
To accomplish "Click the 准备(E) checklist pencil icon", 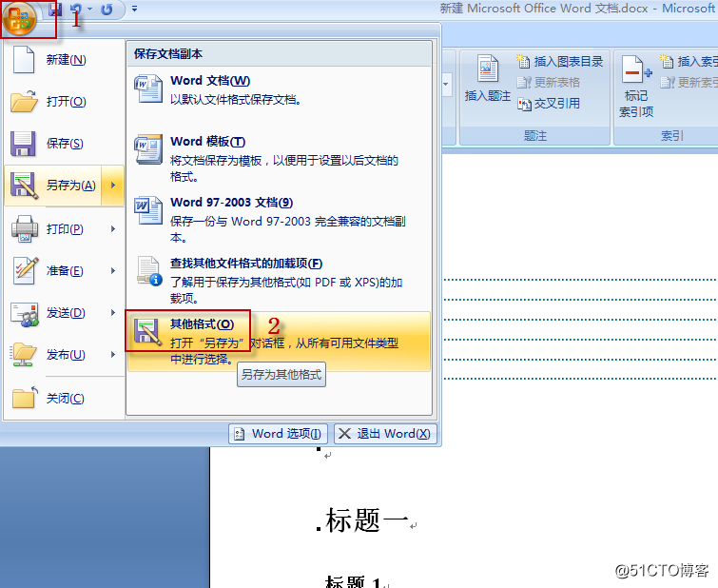I will click(x=25, y=270).
